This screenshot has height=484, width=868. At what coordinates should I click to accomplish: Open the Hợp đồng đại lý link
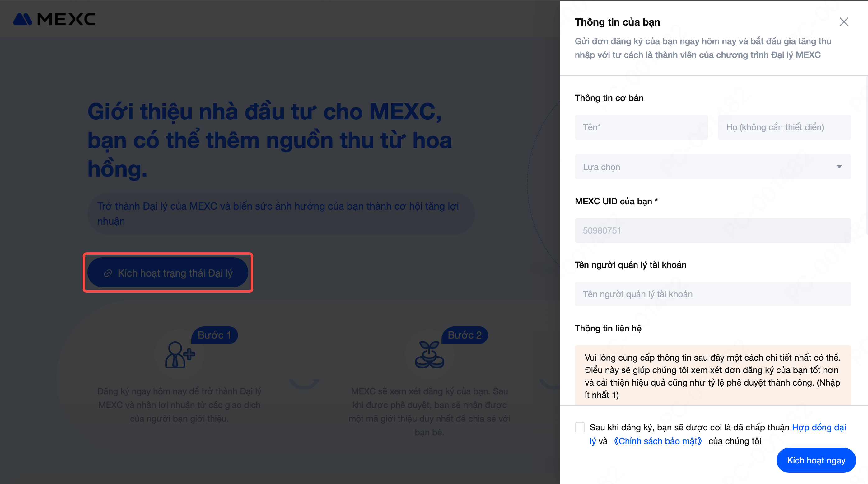coord(819,427)
